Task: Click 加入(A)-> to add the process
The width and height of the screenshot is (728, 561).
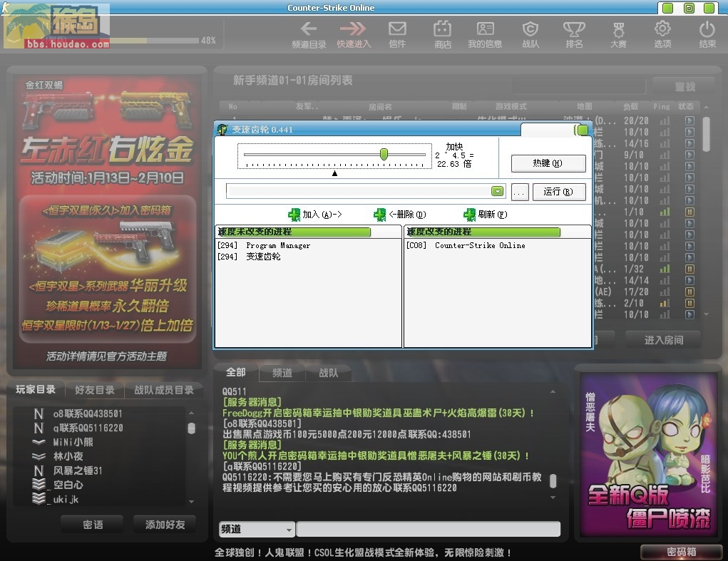Action: [x=314, y=215]
